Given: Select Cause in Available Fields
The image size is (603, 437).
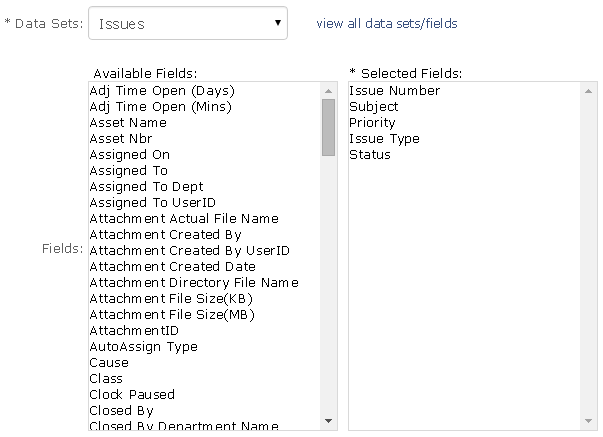Looking at the screenshot, I should point(109,363).
